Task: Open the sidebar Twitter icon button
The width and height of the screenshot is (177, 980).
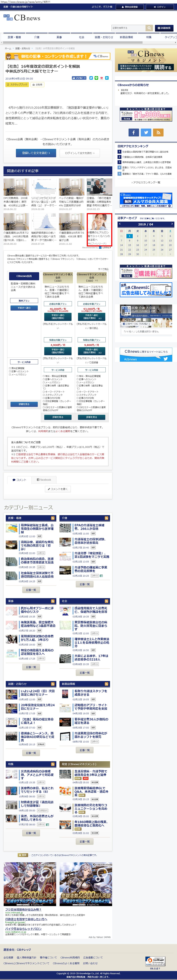Action: [x=146, y=132]
